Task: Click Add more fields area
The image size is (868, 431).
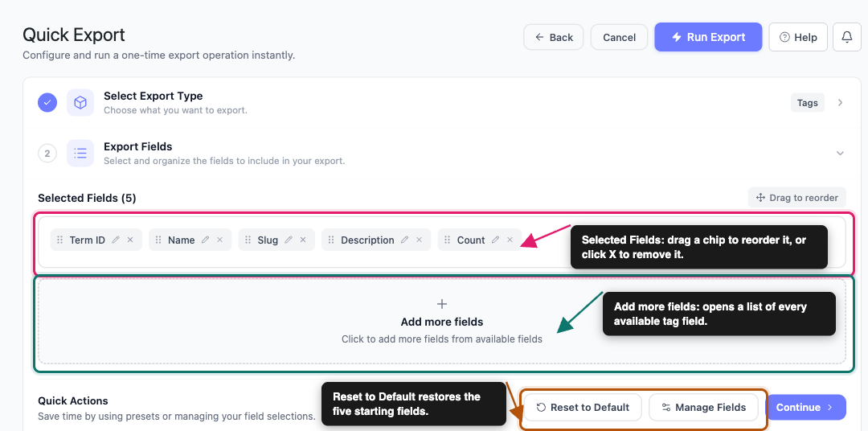Action: tap(442, 322)
